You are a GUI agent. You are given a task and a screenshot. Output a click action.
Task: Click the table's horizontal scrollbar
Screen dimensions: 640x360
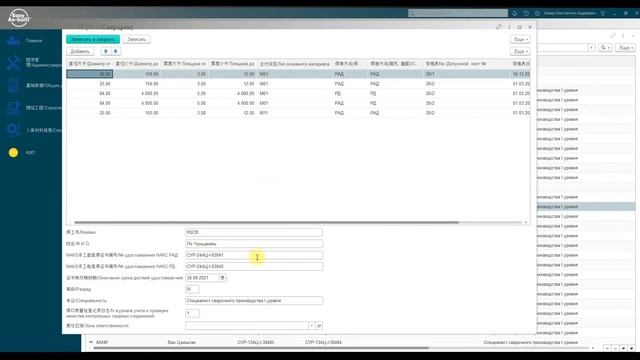coord(267,222)
